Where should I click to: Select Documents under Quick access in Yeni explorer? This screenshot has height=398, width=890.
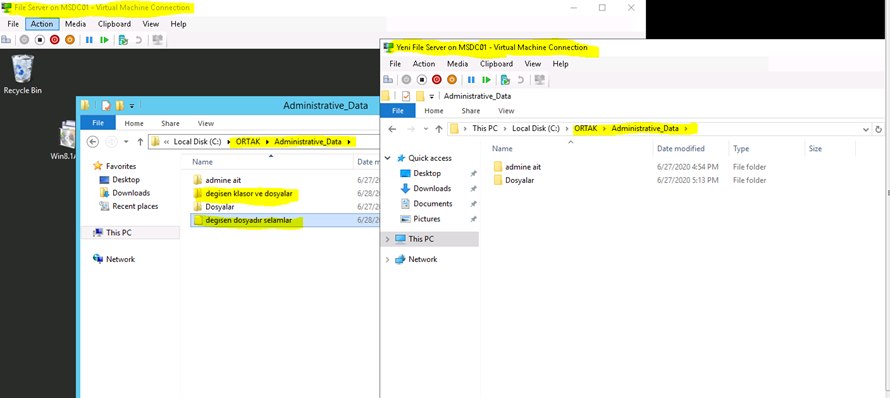433,203
